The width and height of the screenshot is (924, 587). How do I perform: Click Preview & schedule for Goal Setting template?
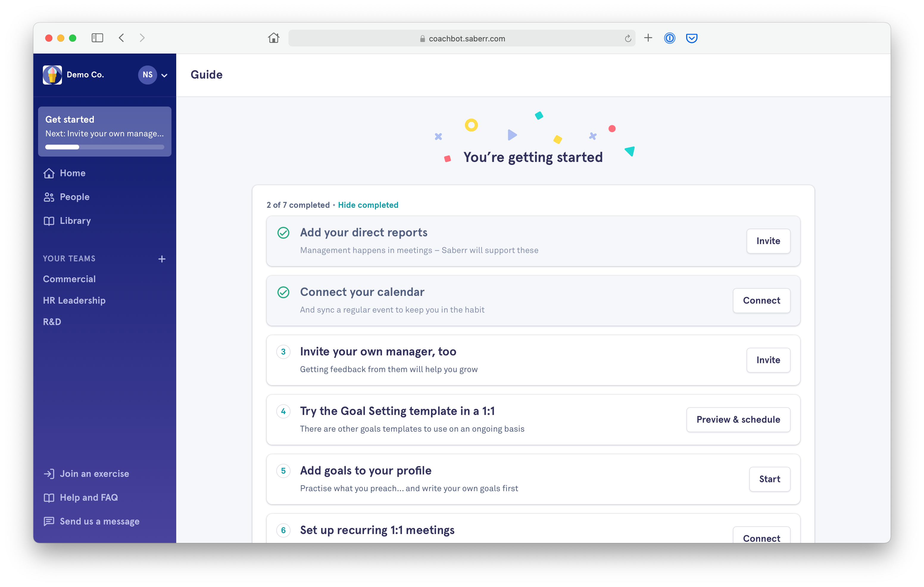tap(738, 419)
